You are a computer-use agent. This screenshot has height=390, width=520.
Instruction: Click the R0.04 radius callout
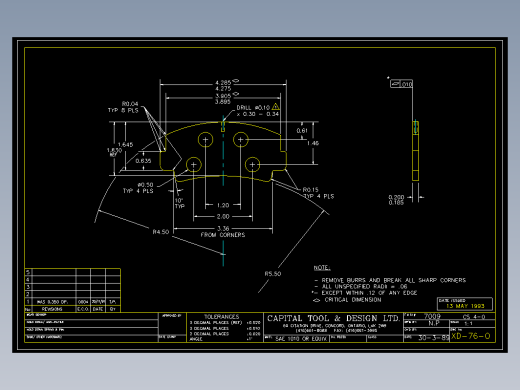130,104
